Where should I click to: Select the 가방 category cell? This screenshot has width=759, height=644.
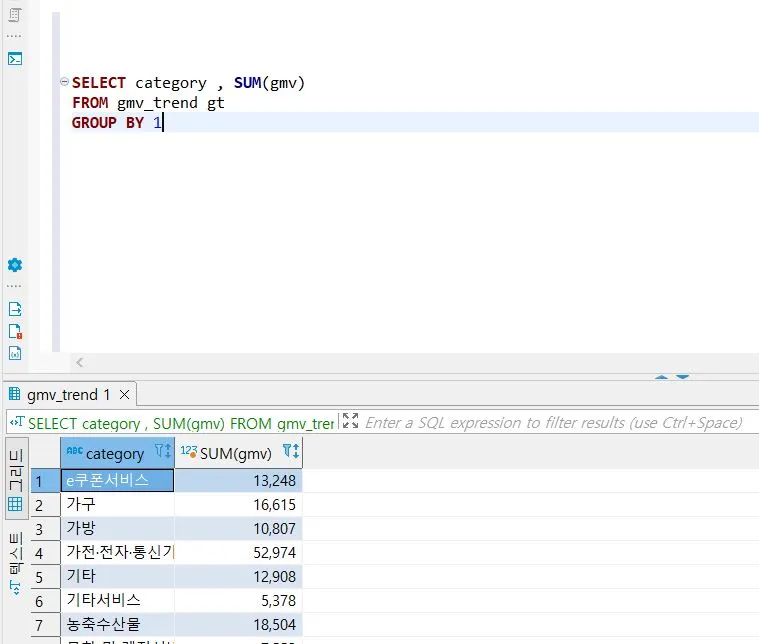pos(117,528)
